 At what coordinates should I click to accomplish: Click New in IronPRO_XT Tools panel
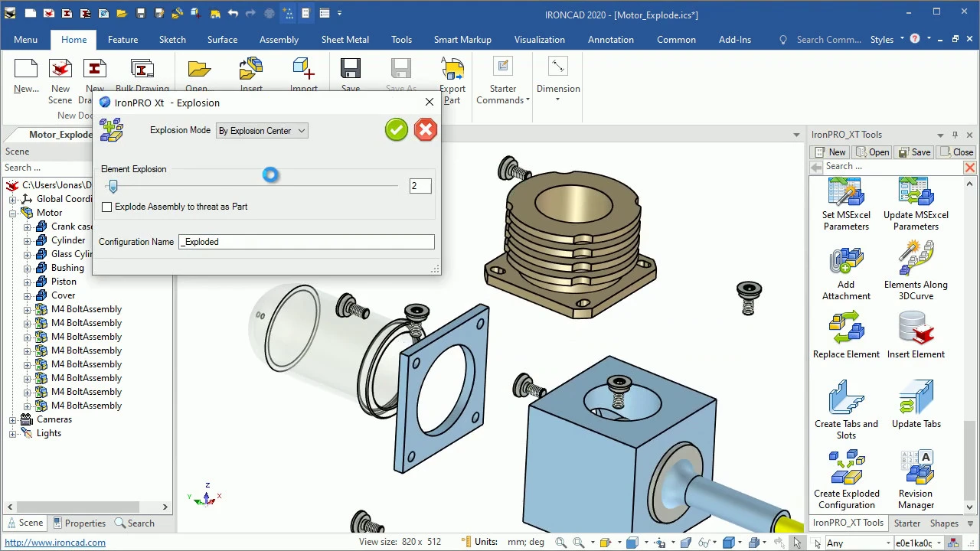coord(831,152)
